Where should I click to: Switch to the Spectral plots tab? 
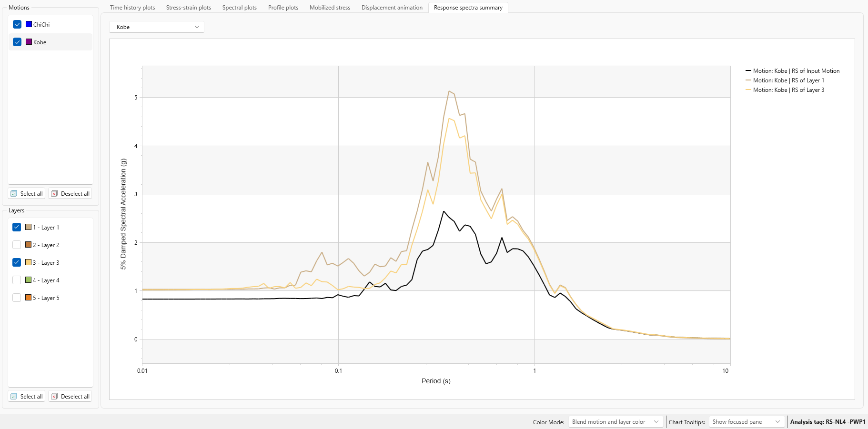(240, 8)
